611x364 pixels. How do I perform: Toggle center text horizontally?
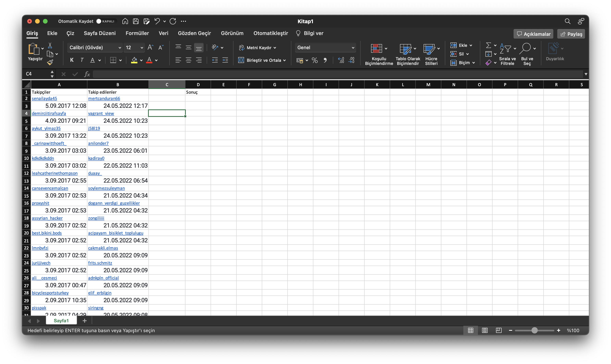click(x=189, y=60)
